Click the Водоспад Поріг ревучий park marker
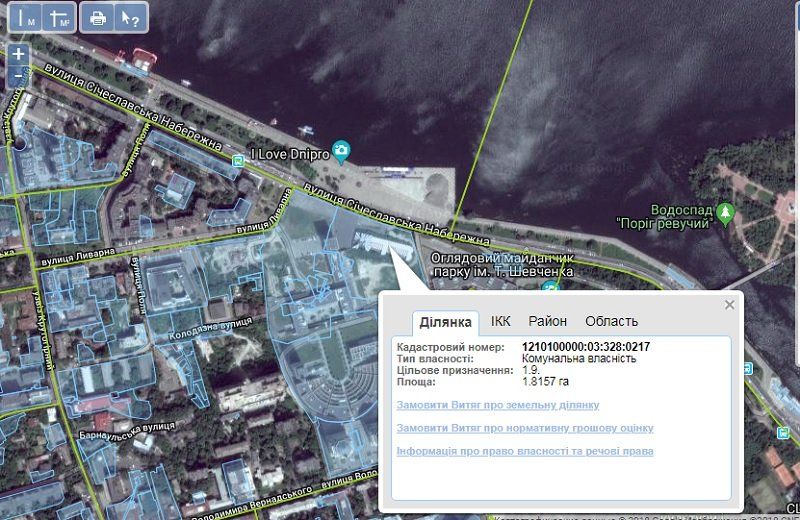The image size is (800, 520). [x=727, y=212]
